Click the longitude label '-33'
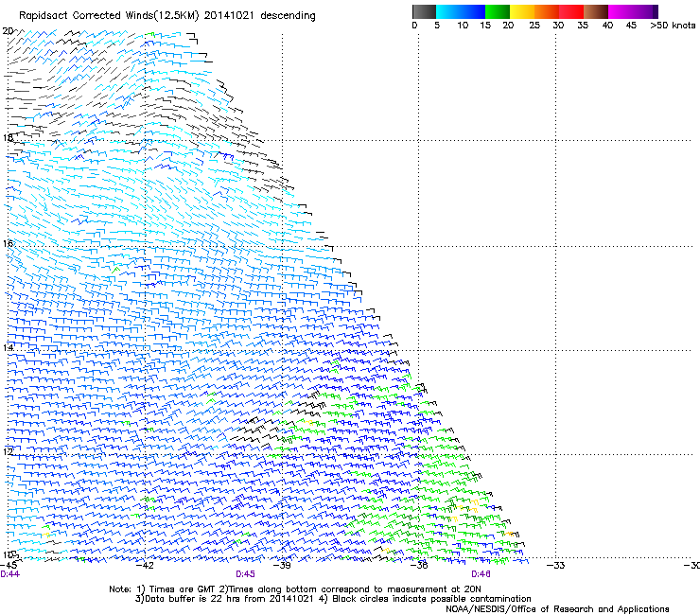 (555, 566)
